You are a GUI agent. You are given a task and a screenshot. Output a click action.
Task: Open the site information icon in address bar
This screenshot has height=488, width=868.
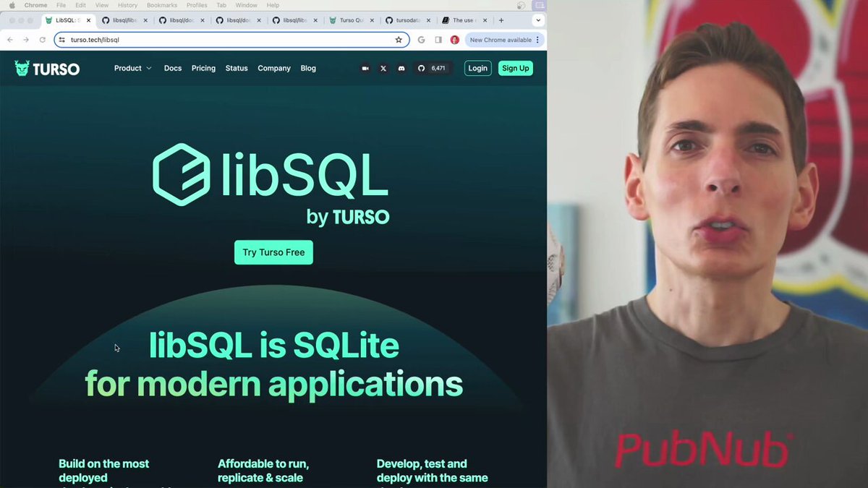click(x=62, y=40)
